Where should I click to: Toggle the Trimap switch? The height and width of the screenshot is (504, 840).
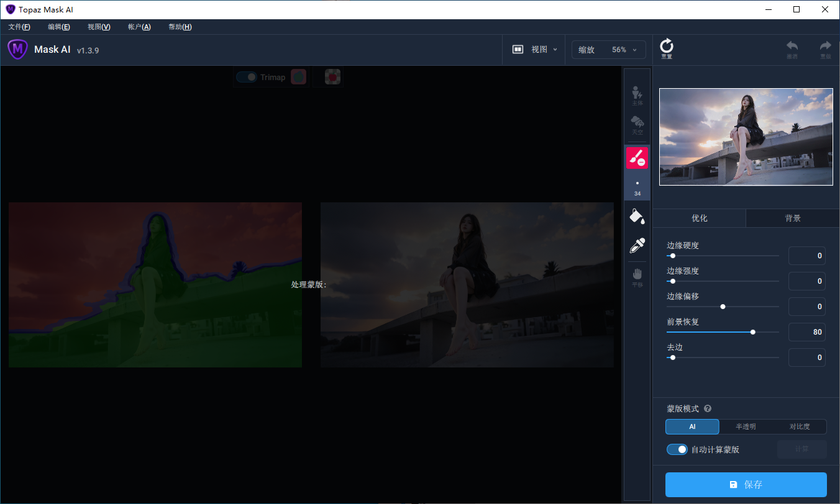247,77
